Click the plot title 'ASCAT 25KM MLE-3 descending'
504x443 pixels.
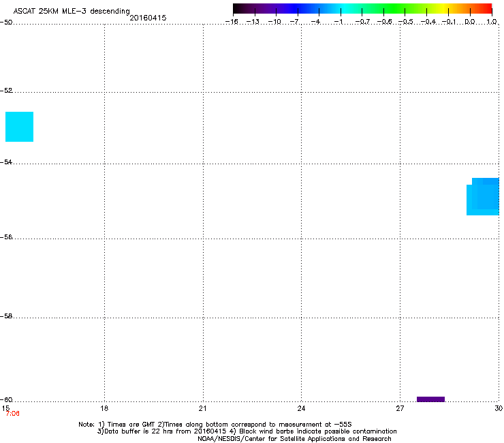(72, 12)
